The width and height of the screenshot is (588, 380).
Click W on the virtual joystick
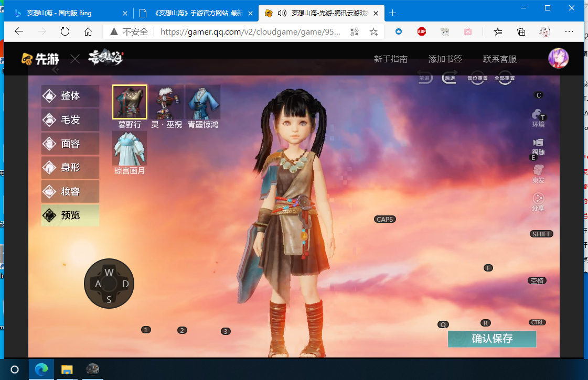pos(109,272)
